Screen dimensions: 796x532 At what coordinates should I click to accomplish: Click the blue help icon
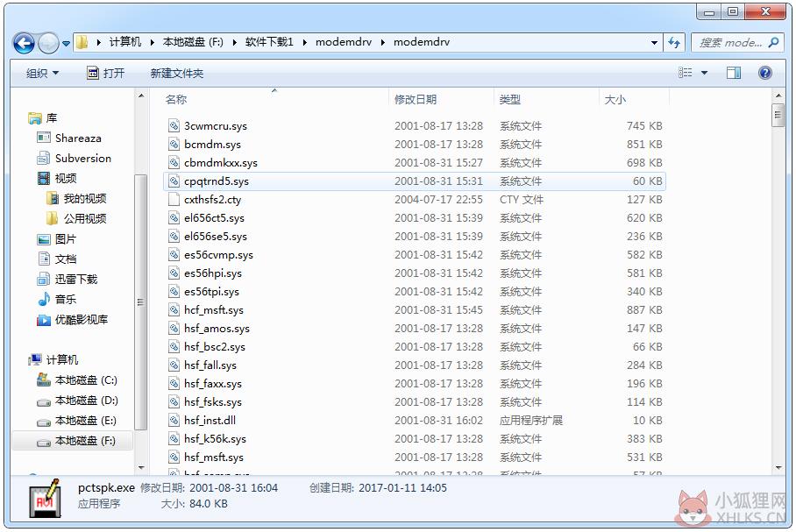point(765,73)
